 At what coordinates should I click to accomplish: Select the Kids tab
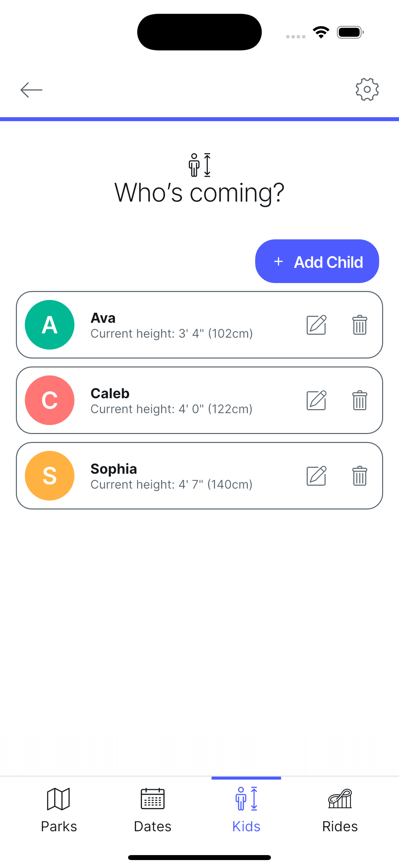[x=246, y=810]
